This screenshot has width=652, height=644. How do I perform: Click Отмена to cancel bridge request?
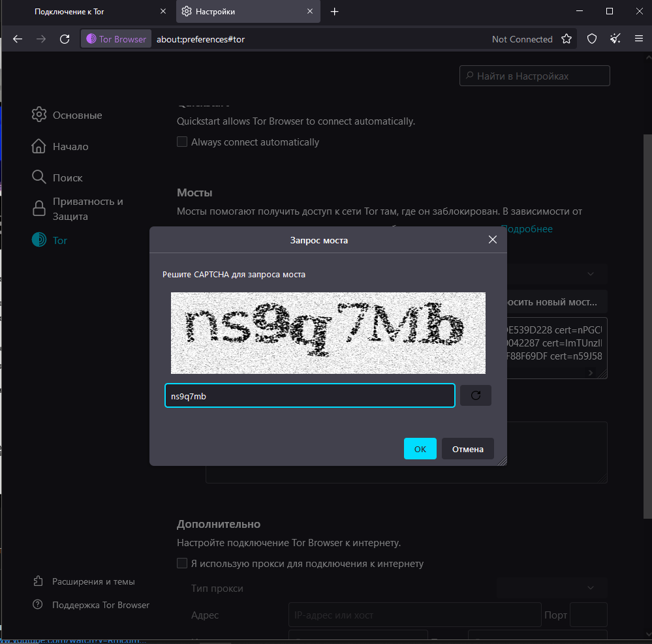(467, 449)
